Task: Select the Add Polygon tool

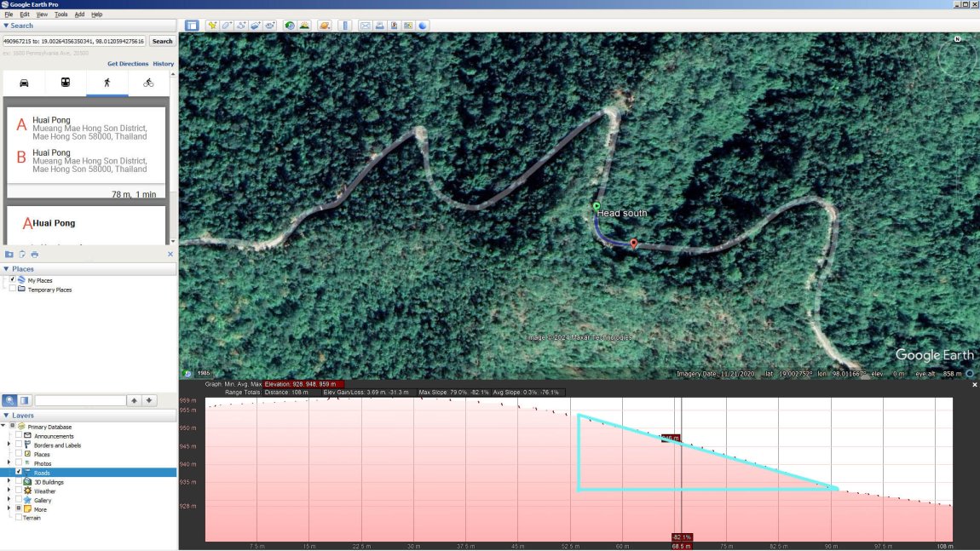Action: pyautogui.click(x=228, y=26)
